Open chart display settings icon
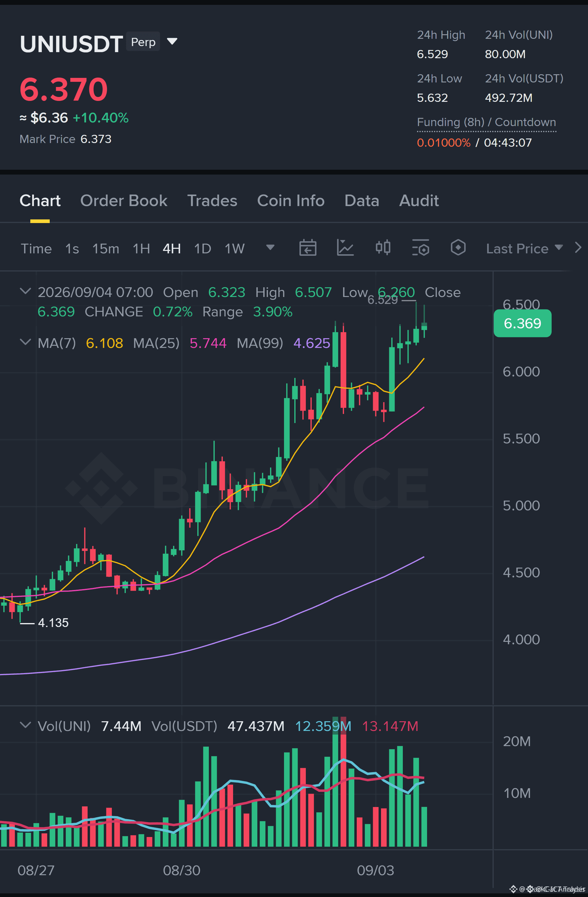Screen dimensions: 588x897 click(x=421, y=248)
